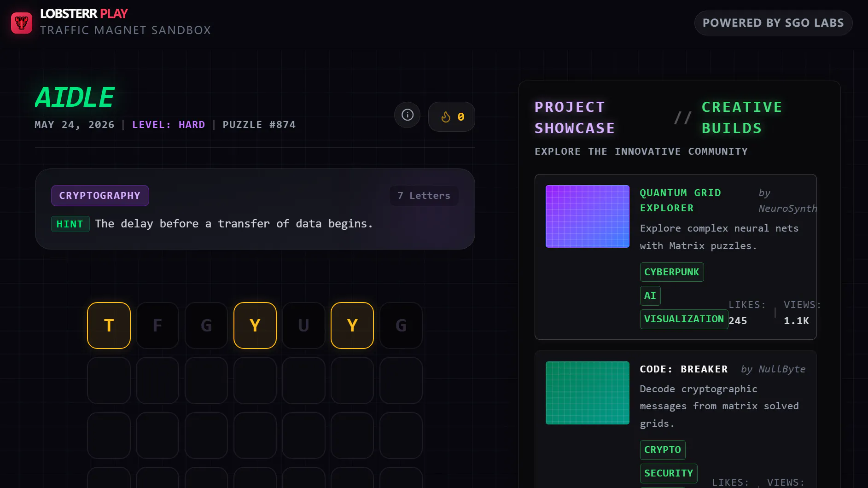
Task: Click the flame streak counter
Action: tap(452, 116)
